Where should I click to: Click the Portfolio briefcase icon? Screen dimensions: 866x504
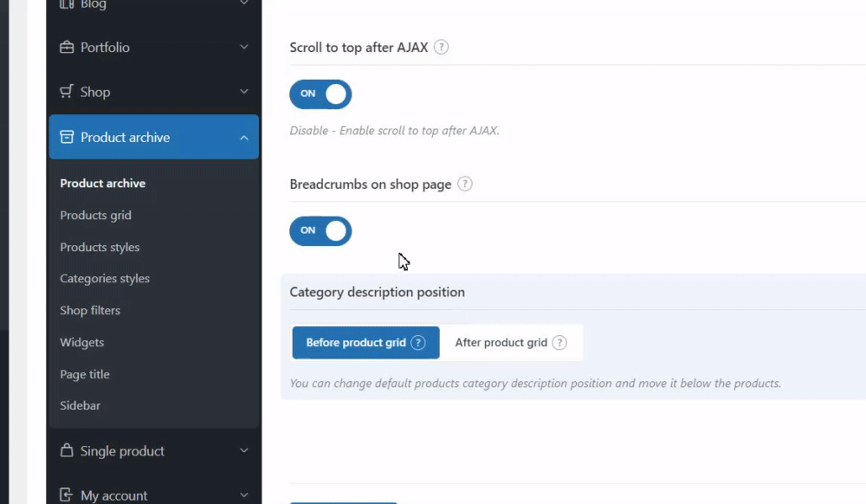67,48
